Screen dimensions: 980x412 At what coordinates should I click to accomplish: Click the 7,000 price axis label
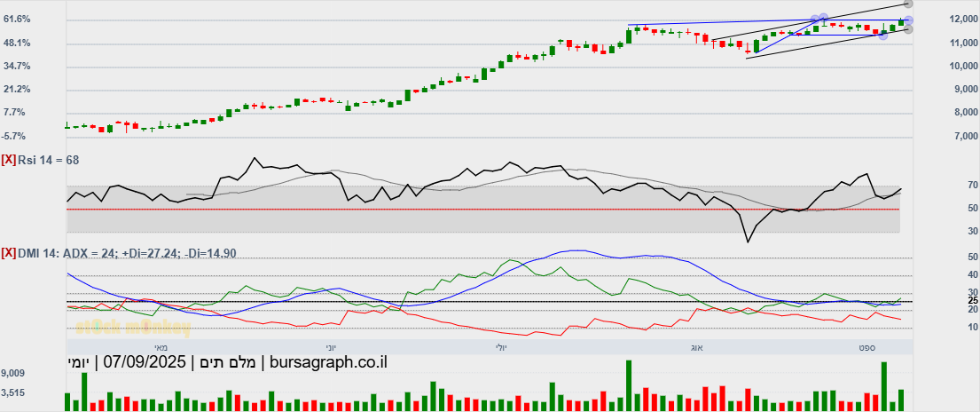coord(966,136)
